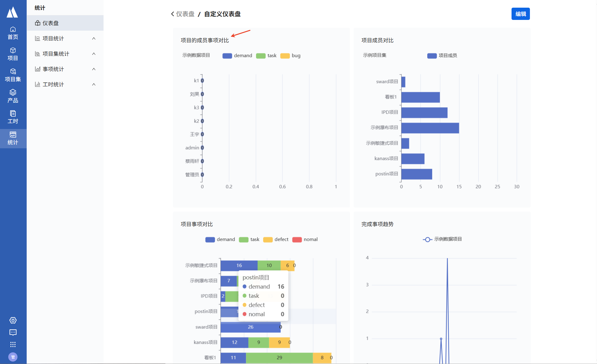
Task: Open the message chat icon in sidebar
Action: click(x=13, y=332)
